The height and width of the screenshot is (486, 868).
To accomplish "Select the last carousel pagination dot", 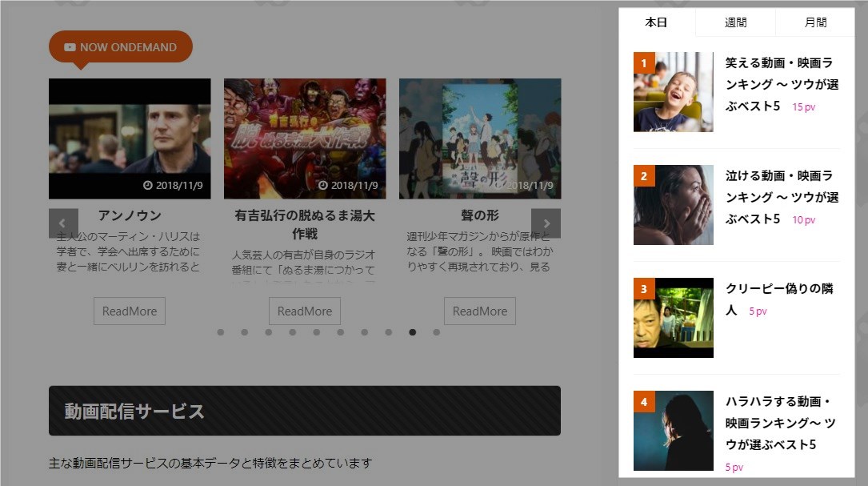I will pos(437,332).
